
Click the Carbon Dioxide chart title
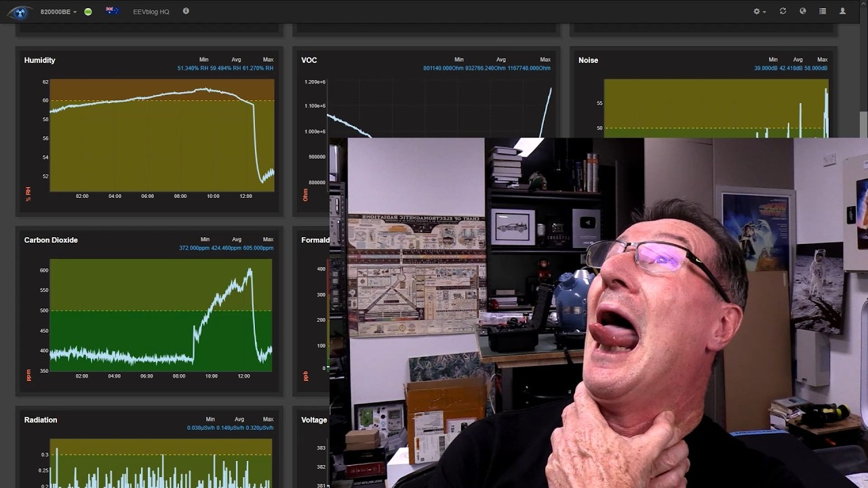[51, 240]
